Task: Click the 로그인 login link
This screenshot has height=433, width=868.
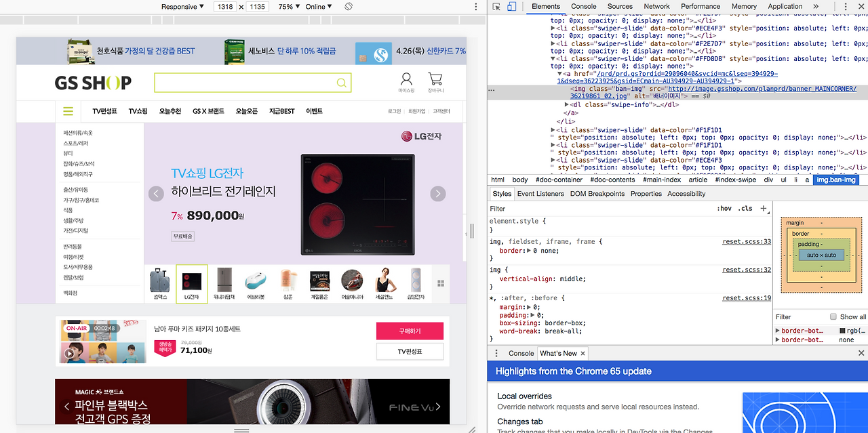Action: [394, 111]
